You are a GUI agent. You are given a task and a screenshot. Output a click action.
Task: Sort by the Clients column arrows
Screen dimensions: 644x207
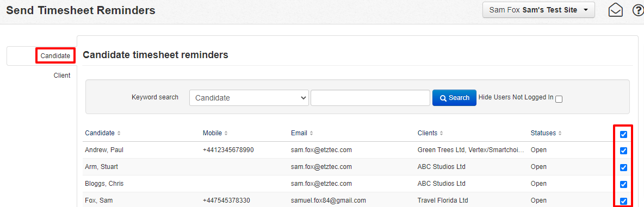coord(441,133)
